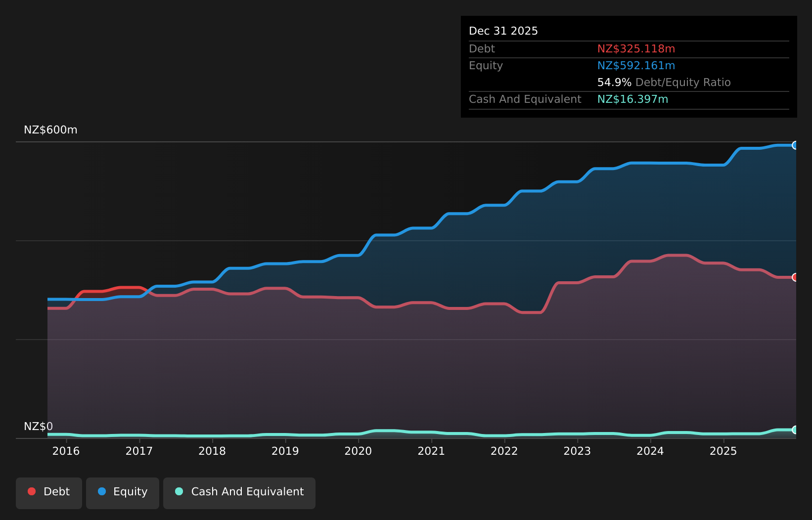Click the 2024 x-axis label
This screenshot has width=812, height=520.
[x=650, y=451]
